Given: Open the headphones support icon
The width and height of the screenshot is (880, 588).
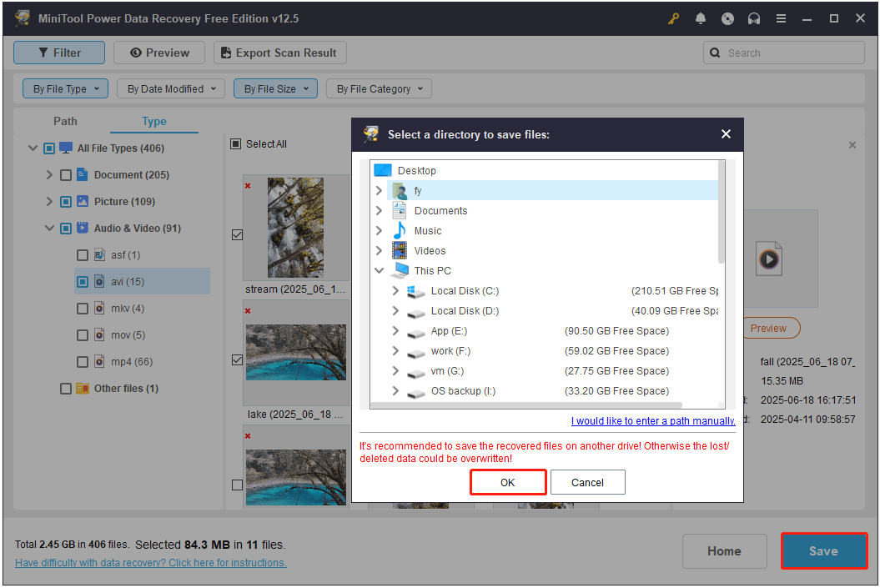Looking at the screenshot, I should click(754, 18).
